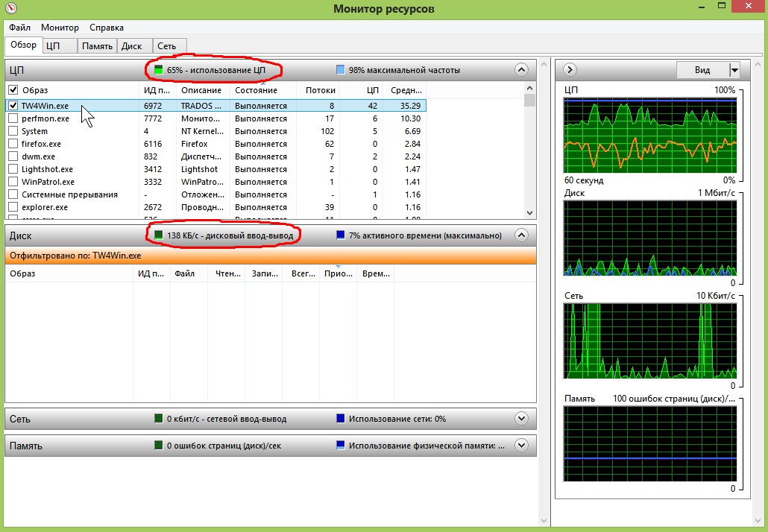Click blue disk active time indicator square
Viewport: 768px width, 532px height.
coord(341,235)
